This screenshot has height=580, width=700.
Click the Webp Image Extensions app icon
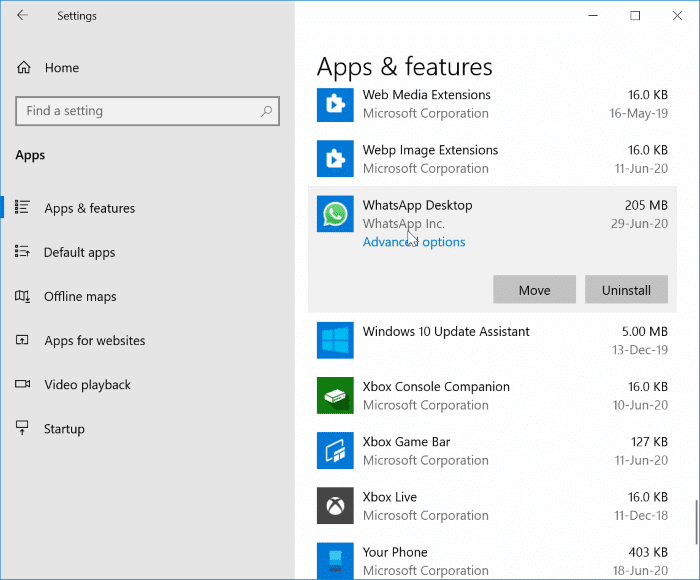(335, 159)
